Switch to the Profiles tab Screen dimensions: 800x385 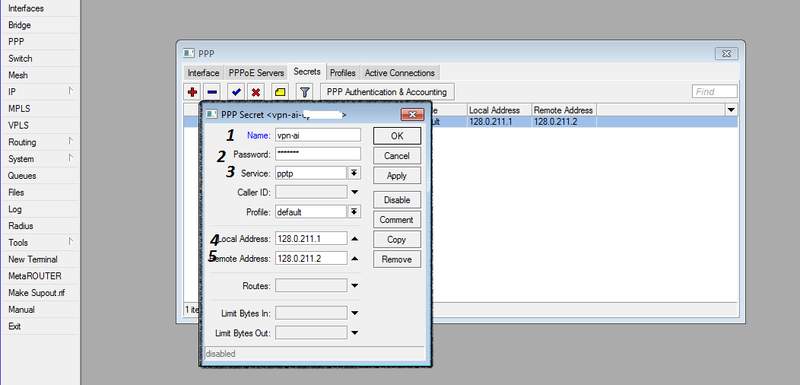[x=342, y=73]
